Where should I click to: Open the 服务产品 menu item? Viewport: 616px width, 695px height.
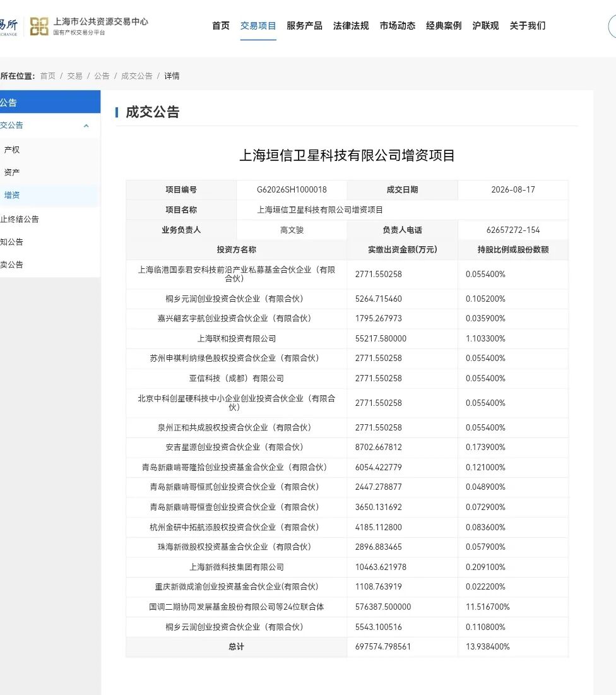click(x=304, y=26)
